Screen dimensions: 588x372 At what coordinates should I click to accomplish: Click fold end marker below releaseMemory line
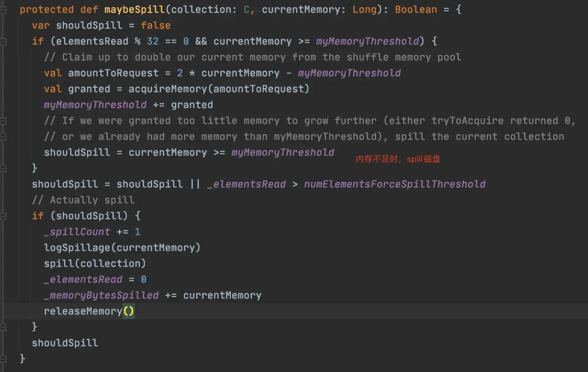pos(3,327)
